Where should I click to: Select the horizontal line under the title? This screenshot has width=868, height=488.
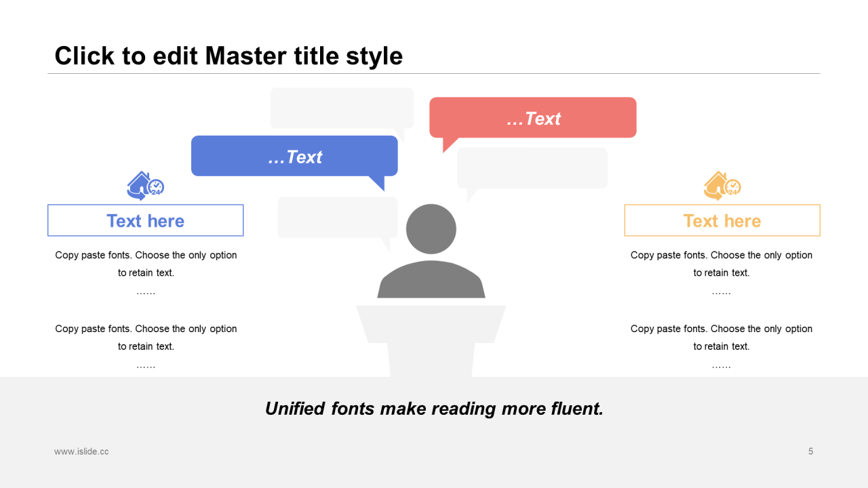[434, 73]
